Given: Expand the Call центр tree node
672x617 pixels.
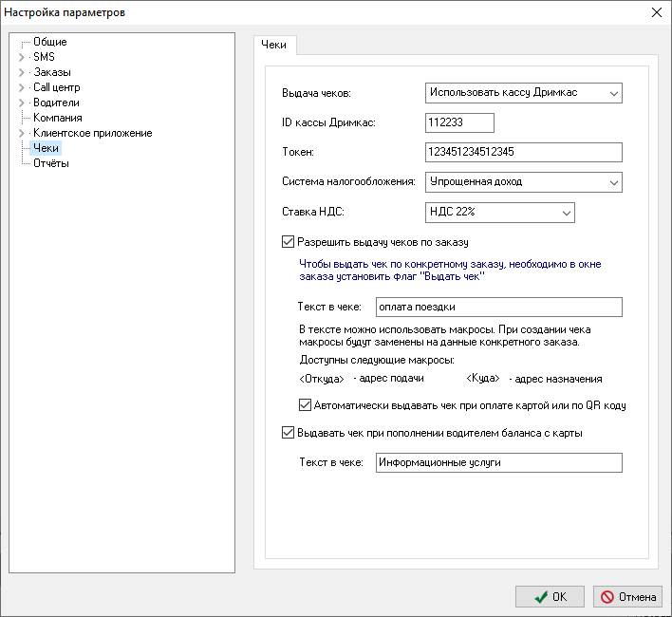Looking at the screenshot, I should click(x=22, y=87).
